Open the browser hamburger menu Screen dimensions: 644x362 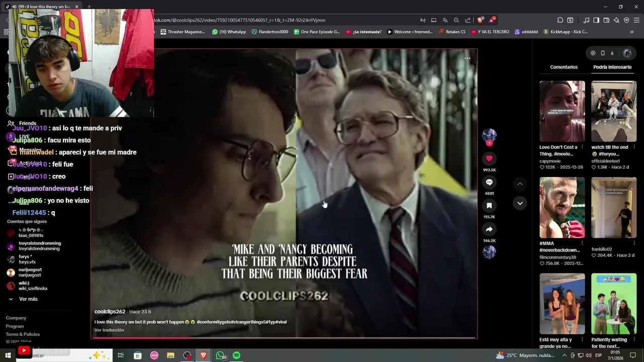[637, 20]
